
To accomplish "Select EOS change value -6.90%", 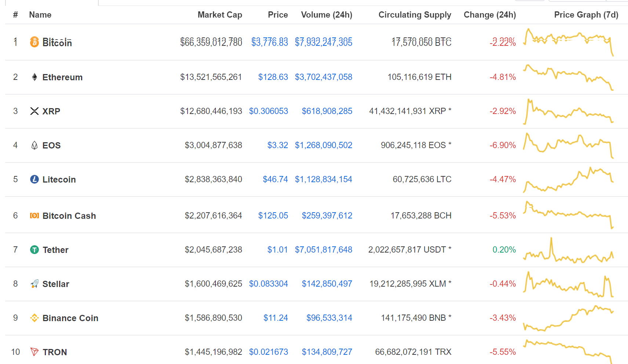I will pyautogui.click(x=502, y=145).
